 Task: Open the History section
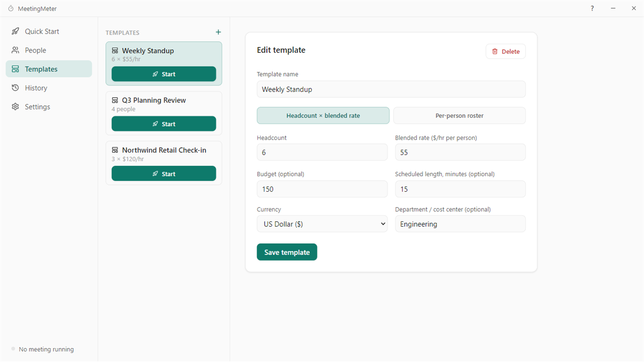(49, 88)
